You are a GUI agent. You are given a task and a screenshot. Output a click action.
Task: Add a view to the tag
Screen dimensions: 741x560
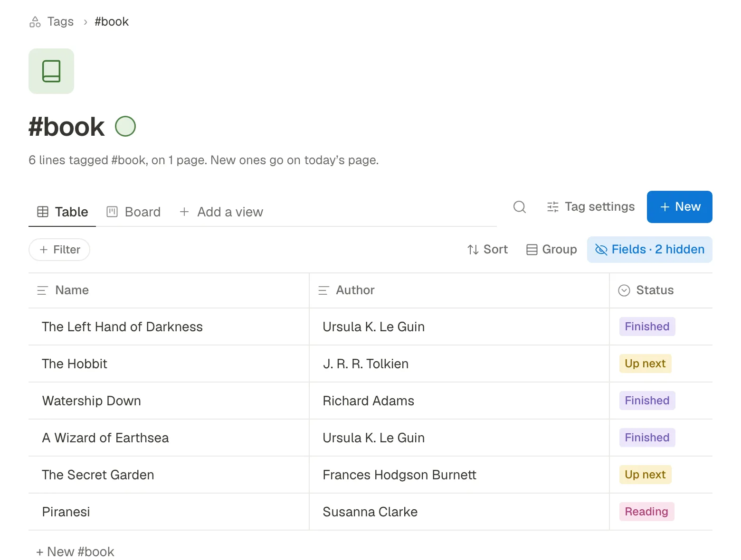pos(221,212)
